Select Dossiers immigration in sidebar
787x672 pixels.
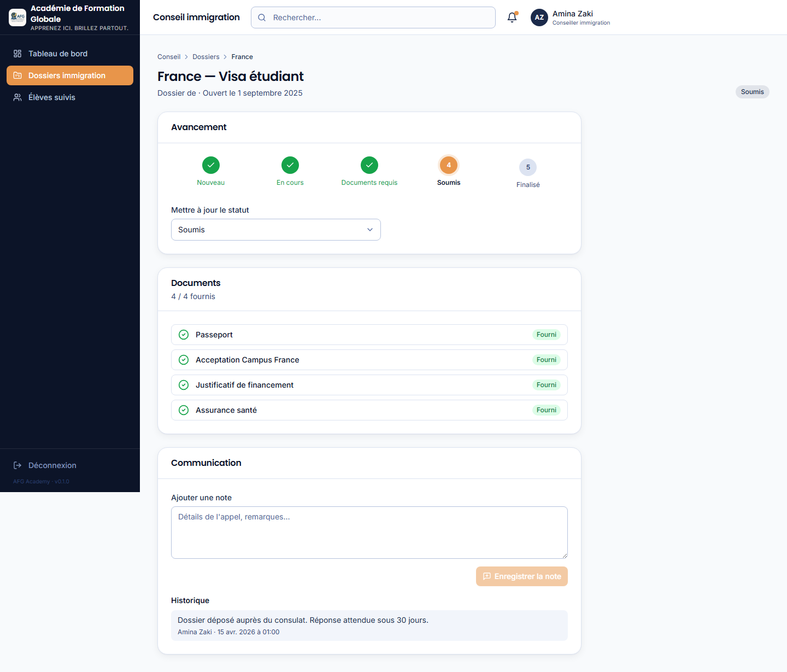tap(70, 75)
